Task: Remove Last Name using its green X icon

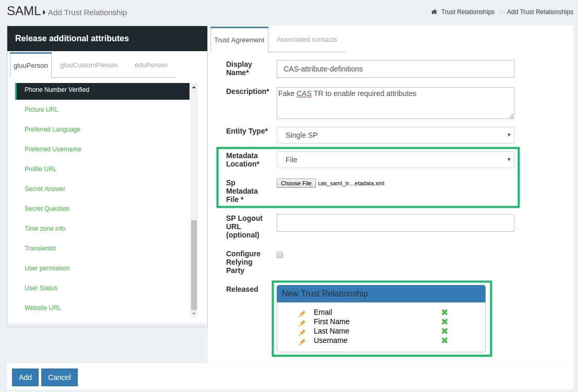Action: [444, 331]
